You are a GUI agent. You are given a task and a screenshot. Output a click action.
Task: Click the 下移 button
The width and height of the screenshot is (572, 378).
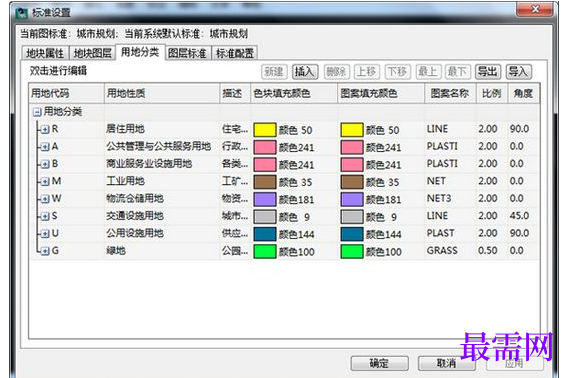(398, 72)
